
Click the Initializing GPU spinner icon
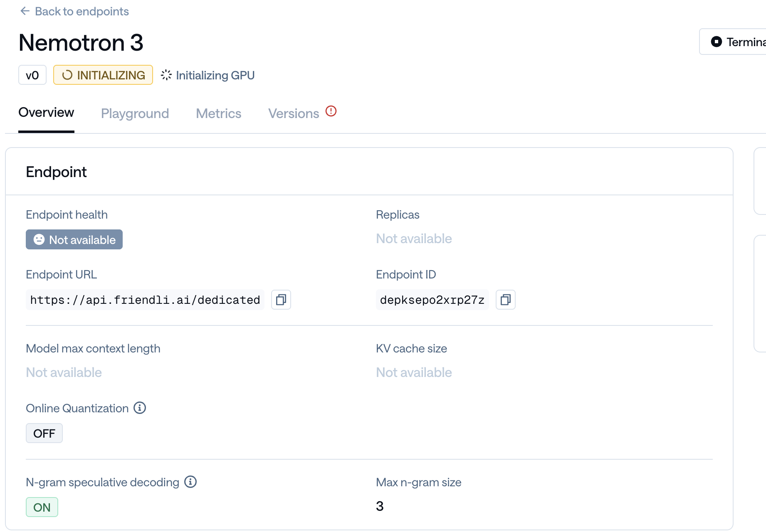(166, 75)
